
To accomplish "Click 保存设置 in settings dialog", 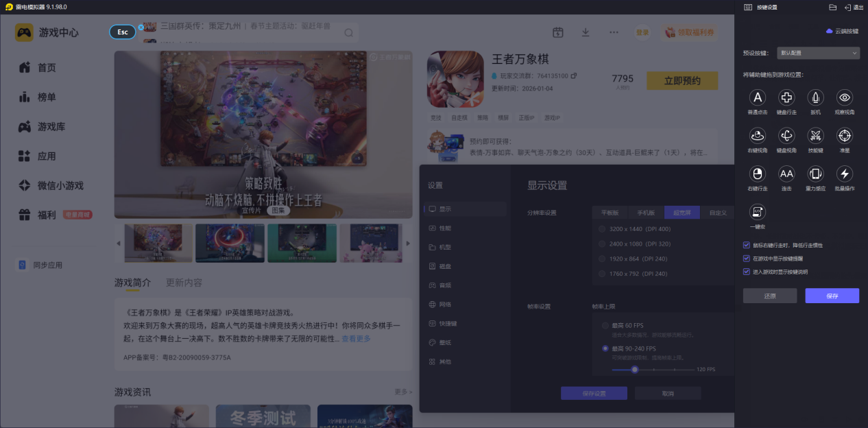I will coord(594,394).
